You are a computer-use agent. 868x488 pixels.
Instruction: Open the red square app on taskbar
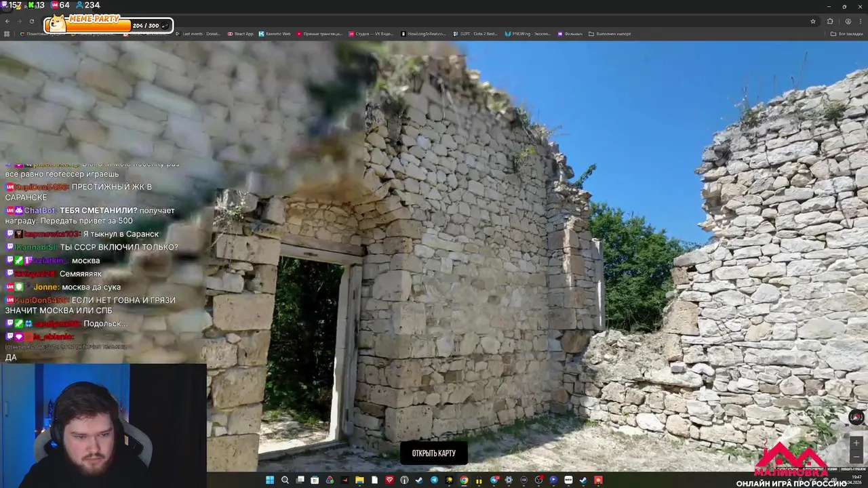[x=390, y=480]
